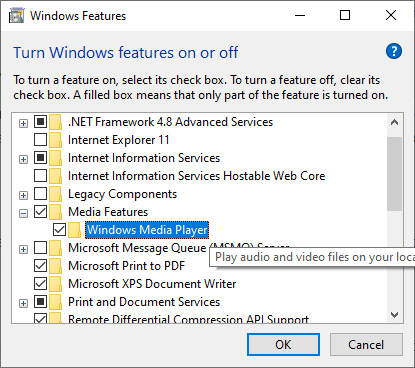Click the feature list scrollbar thumb

tap(395, 174)
